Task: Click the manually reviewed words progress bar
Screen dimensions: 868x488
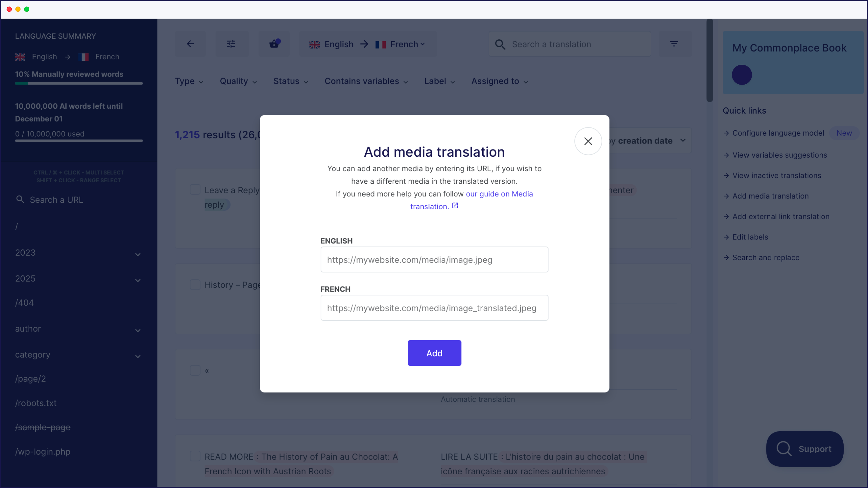Action: [x=78, y=84]
